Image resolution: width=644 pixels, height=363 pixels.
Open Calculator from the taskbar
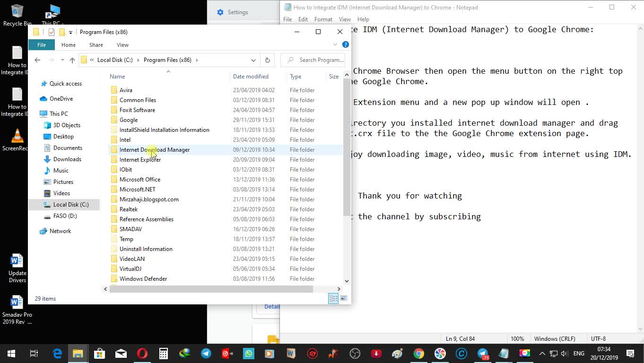[164, 354]
